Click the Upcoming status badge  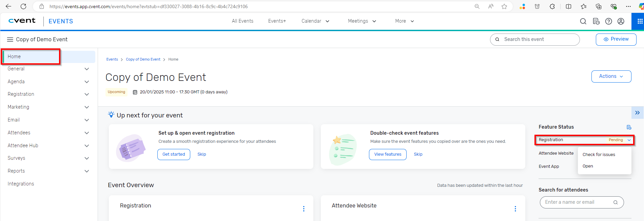click(116, 92)
